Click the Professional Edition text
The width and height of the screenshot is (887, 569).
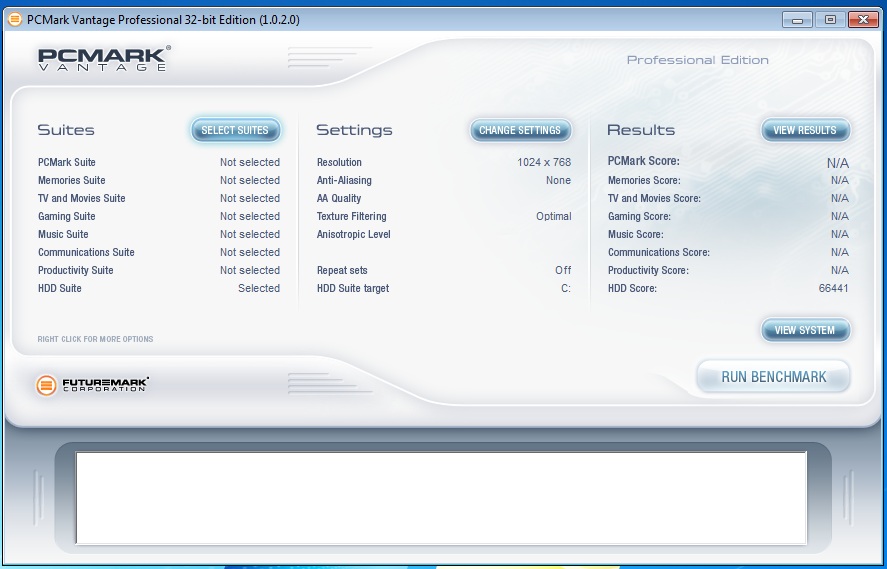tap(697, 60)
